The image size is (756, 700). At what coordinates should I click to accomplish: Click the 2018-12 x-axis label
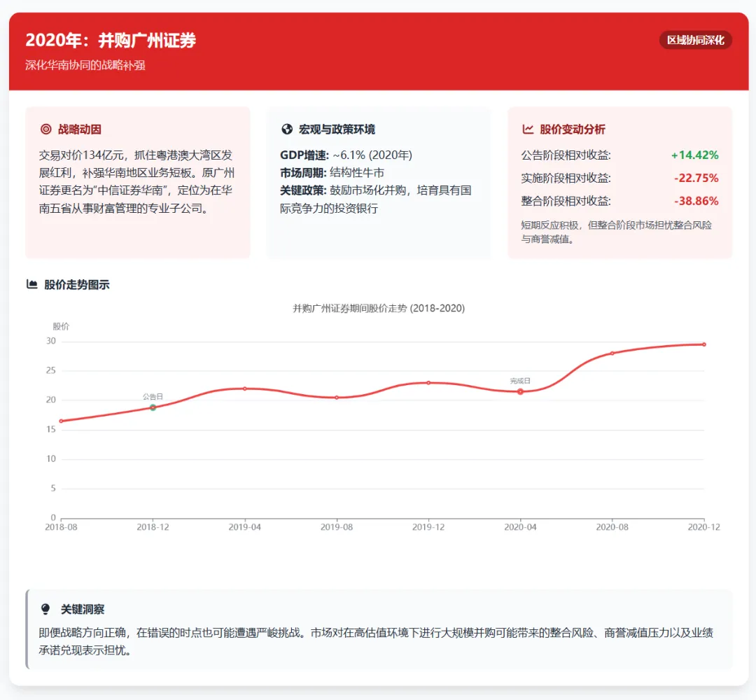(x=153, y=527)
